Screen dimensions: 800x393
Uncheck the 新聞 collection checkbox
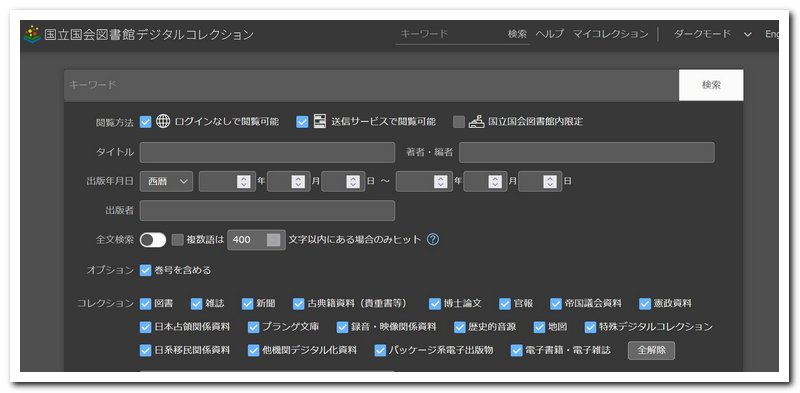(247, 304)
